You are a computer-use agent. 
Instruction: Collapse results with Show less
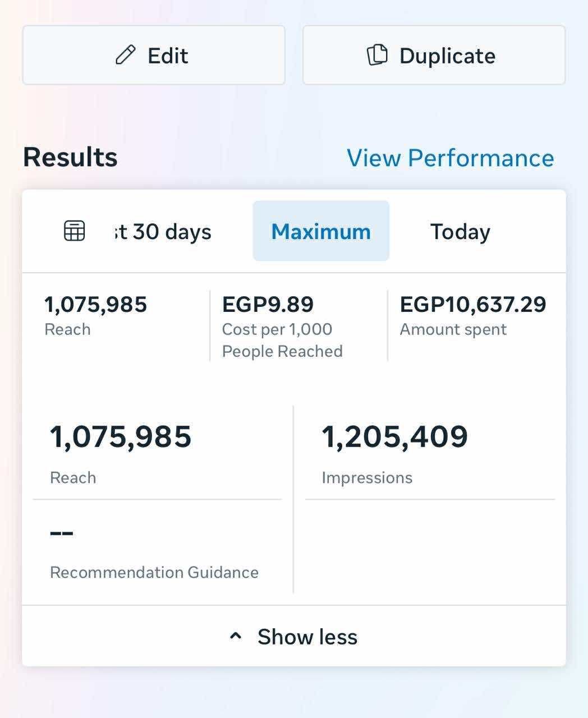tap(307, 637)
